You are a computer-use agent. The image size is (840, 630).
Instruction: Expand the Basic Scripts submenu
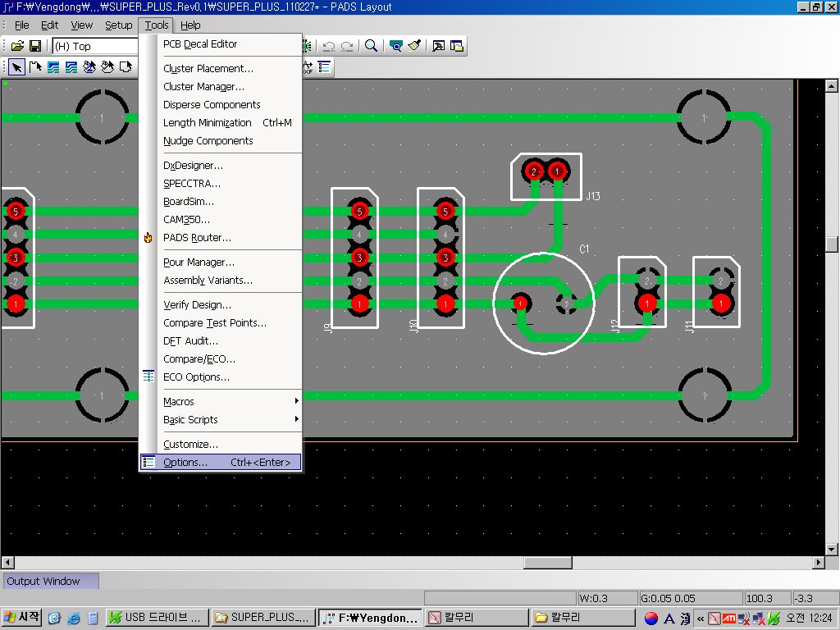tap(221, 419)
